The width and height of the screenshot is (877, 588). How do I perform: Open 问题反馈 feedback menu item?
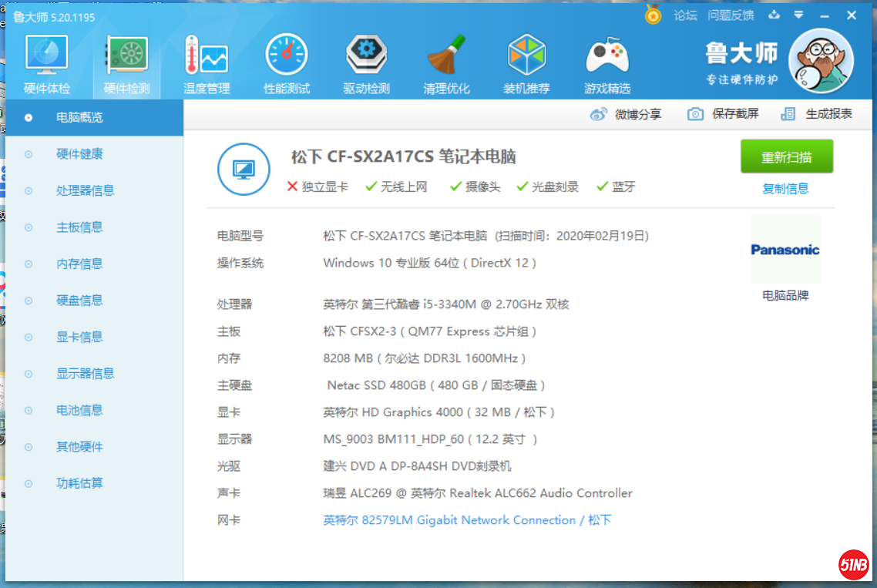(x=731, y=15)
